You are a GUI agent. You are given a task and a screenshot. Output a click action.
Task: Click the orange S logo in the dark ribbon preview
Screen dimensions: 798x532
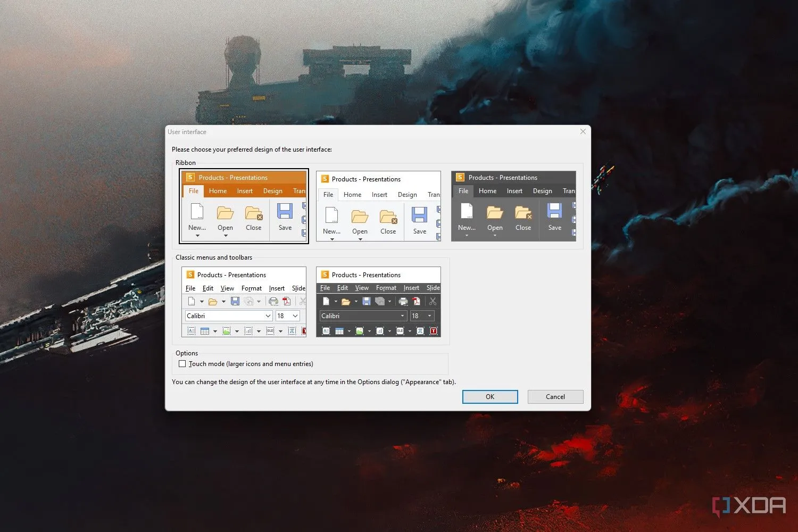(x=460, y=178)
